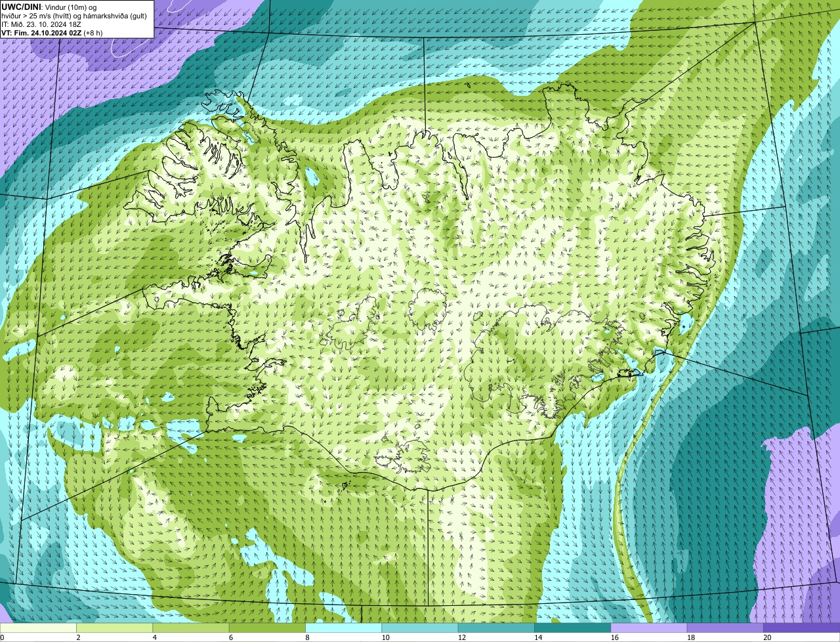Click the small Grímsey island outline north of Iceland
This screenshot has height=642, width=840.
pos(470,84)
